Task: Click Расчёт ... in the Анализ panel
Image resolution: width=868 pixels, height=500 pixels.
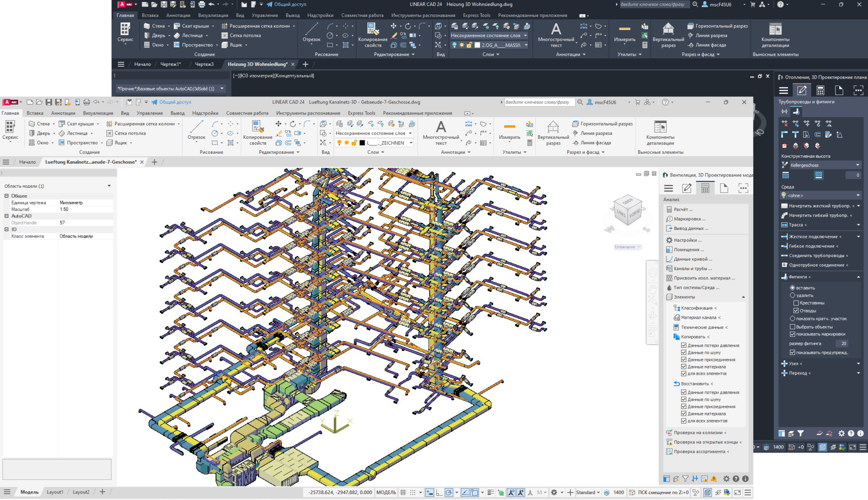Action: [683, 209]
